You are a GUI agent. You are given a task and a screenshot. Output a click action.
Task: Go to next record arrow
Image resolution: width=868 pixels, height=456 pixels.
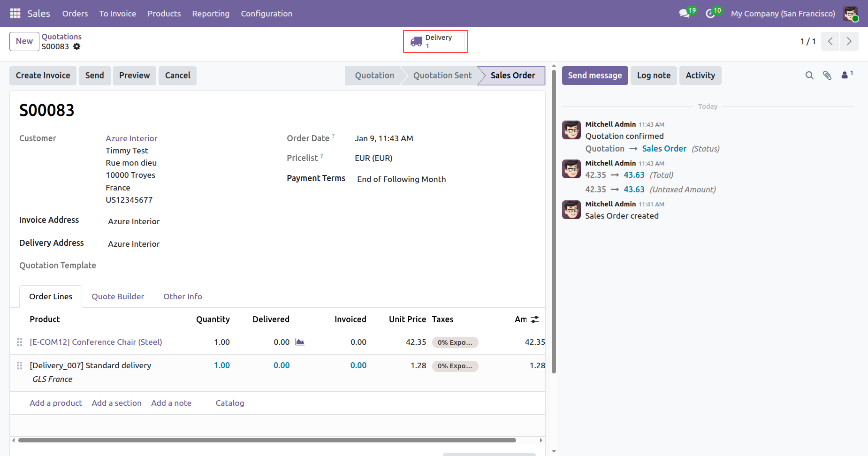[849, 41]
